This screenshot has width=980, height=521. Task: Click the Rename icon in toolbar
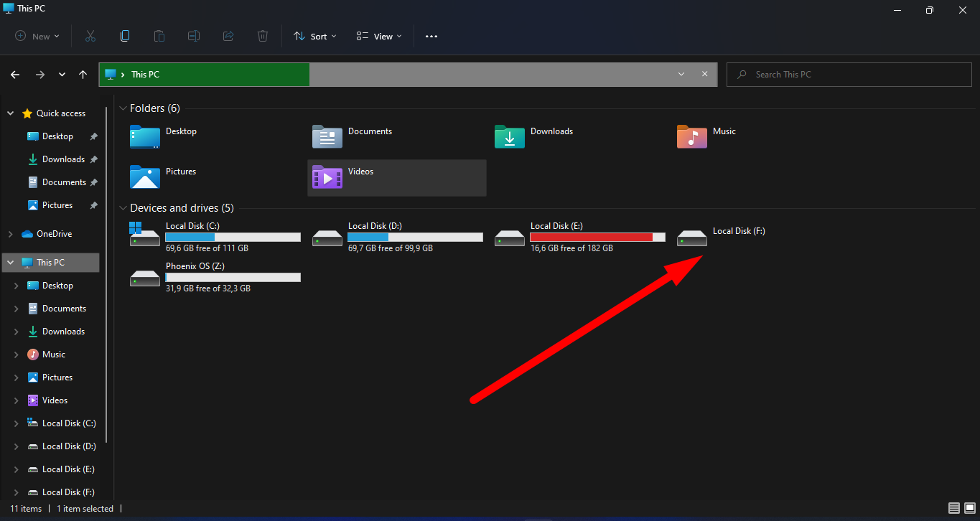click(x=194, y=36)
